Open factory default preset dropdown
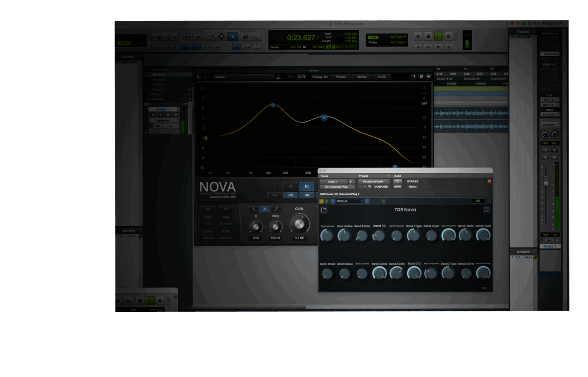 [374, 181]
